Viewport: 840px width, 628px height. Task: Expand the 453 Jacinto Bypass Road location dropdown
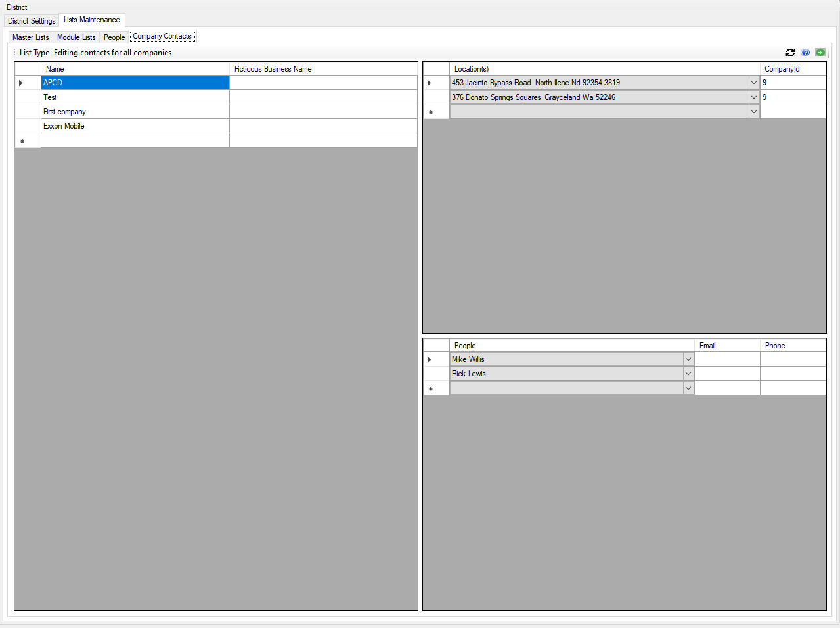pos(753,83)
